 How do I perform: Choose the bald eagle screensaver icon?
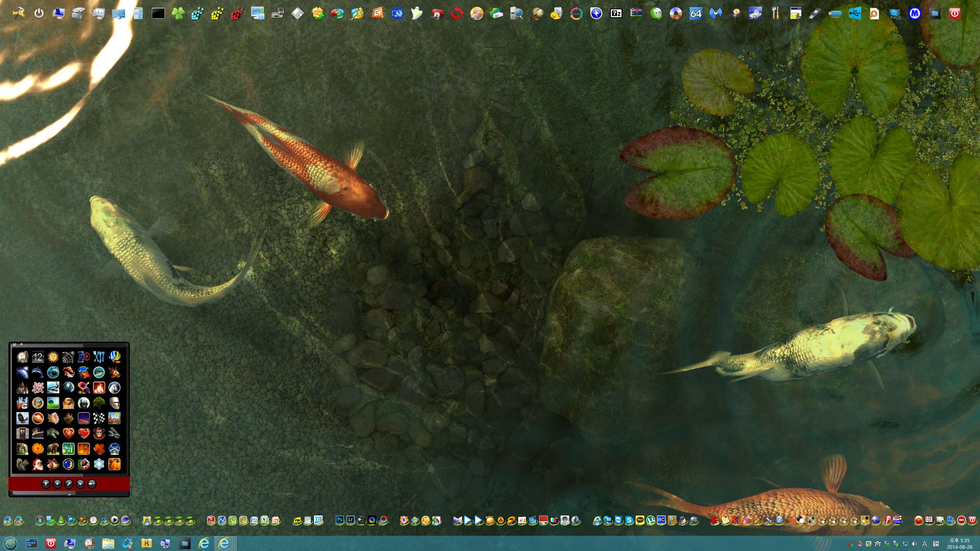point(22,418)
